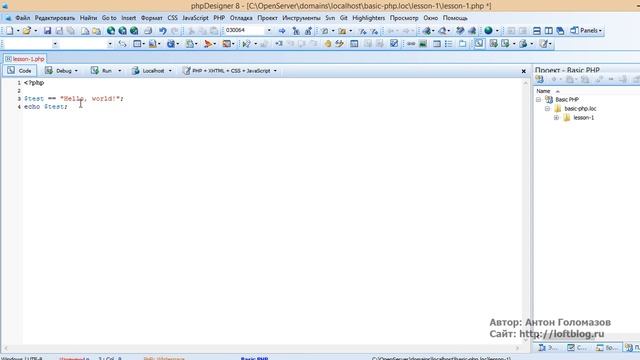640x360 pixels.
Task: Click the red arrow icon in second toolbar
Action: click(x=208, y=44)
